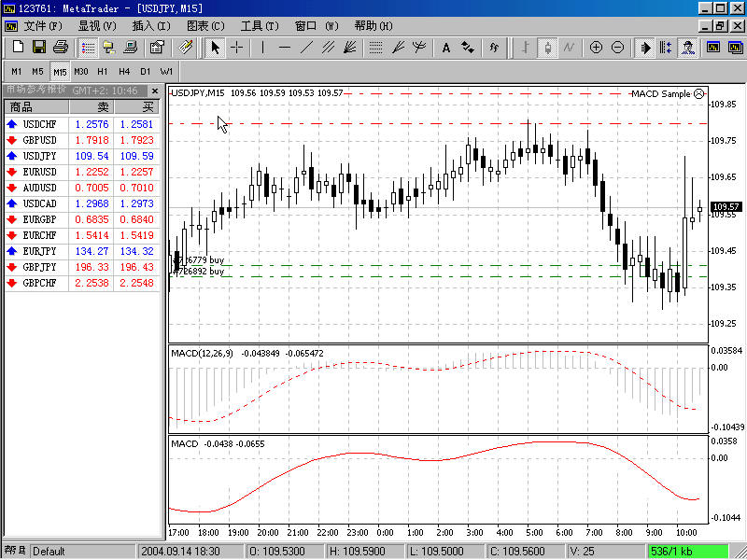The height and width of the screenshot is (560, 747).
Task: Switch to M30 timeframe
Action: pyautogui.click(x=81, y=72)
